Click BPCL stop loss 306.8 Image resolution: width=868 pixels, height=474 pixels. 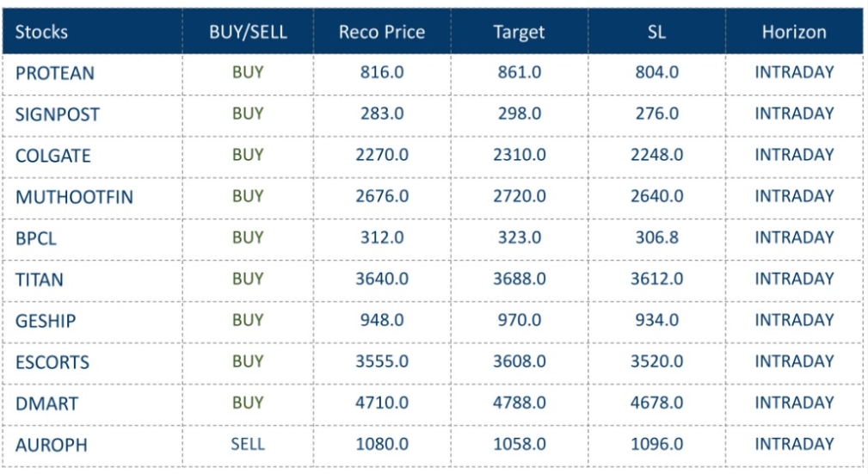656,237
